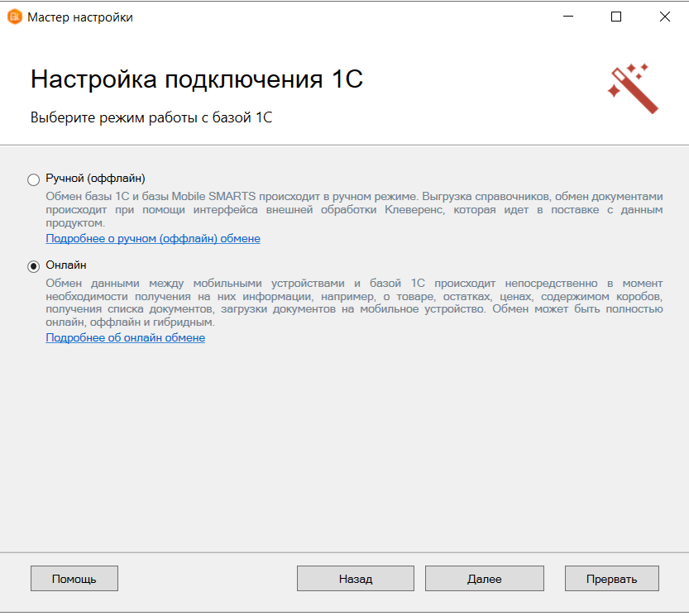689x616 pixels.
Task: Open link Подробнее о ручном (оффлайн) обмене
Action: (153, 239)
